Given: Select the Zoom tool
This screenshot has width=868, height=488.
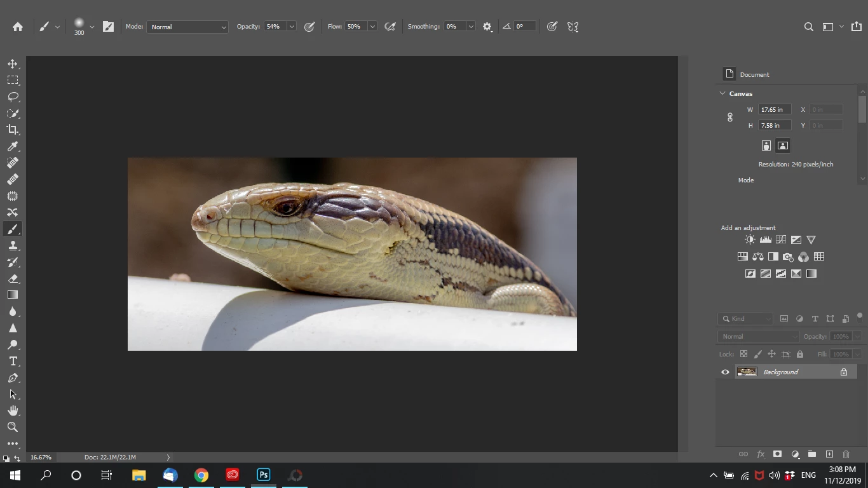Looking at the screenshot, I should pos(13,427).
